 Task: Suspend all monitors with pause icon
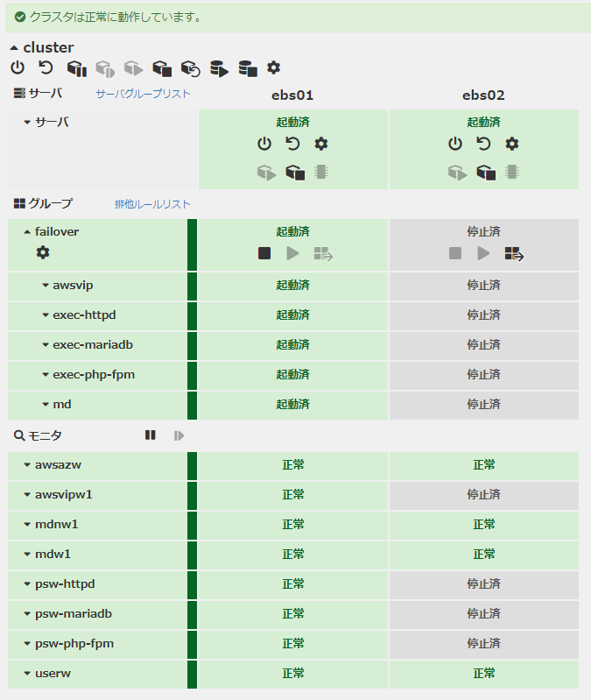pyautogui.click(x=151, y=435)
